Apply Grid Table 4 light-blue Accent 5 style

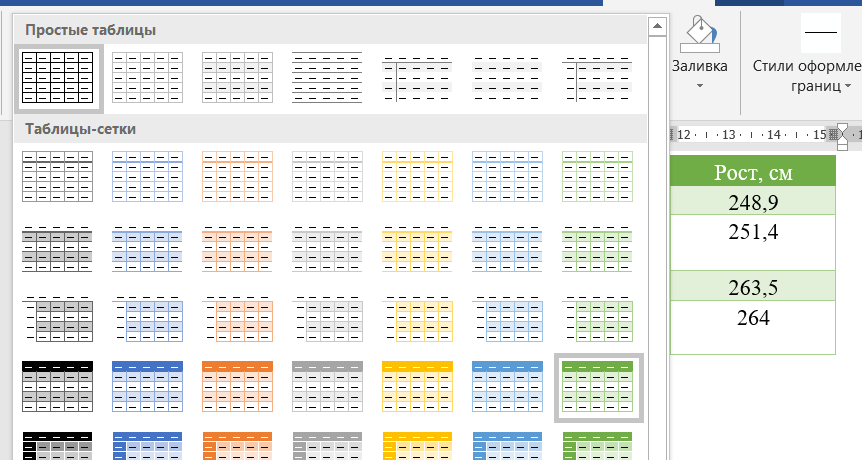point(507,386)
